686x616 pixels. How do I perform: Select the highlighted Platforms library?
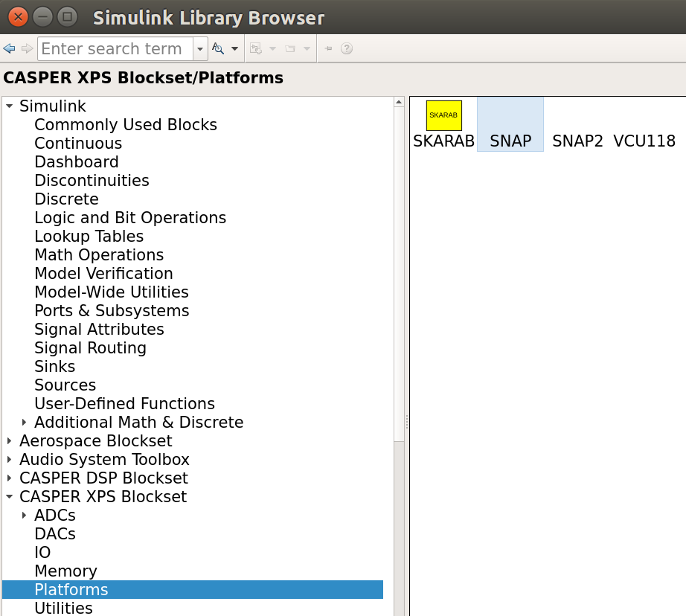pyautogui.click(x=193, y=589)
